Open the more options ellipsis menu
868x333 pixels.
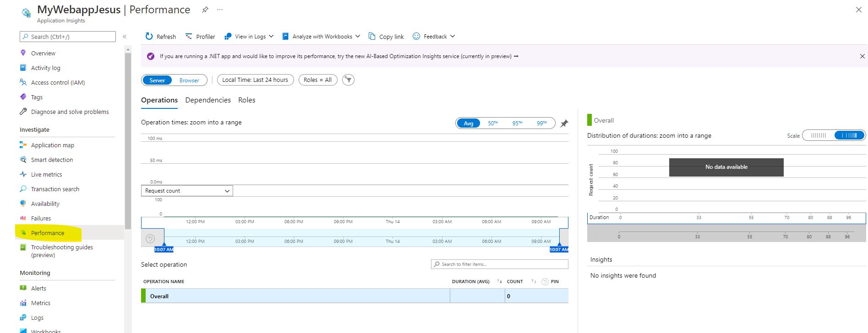point(220,10)
